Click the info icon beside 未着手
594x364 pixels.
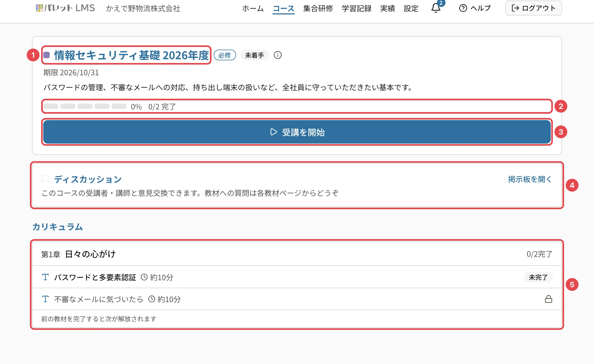[x=278, y=55]
